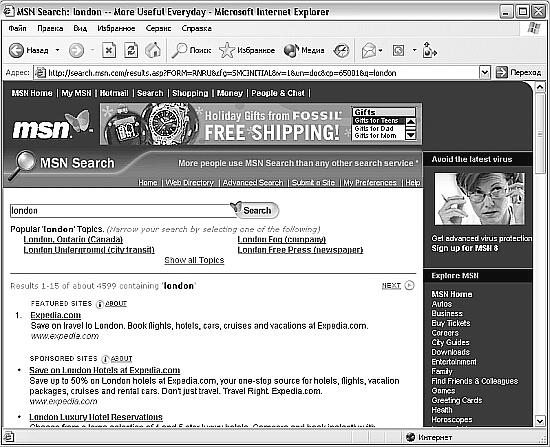Open the London Underground topic link
This screenshot has width=550, height=447.
point(89,250)
